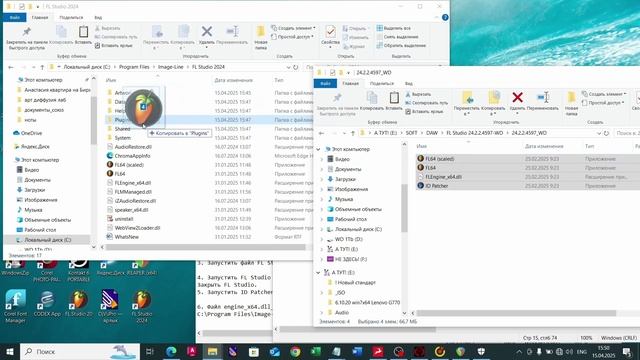
Task: Open CODEX App desktop shortcut
Action: (47, 304)
